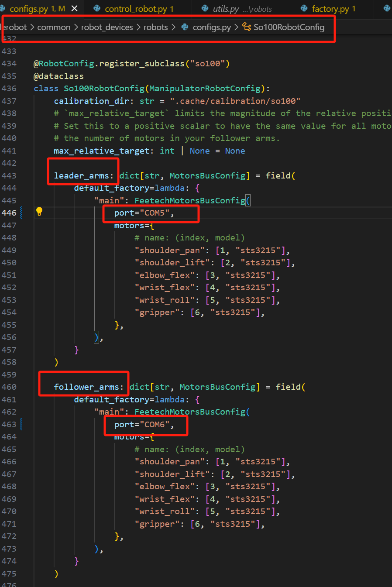
Task: Click "shoulder_lift" key on line 450
Action: [x=172, y=262]
